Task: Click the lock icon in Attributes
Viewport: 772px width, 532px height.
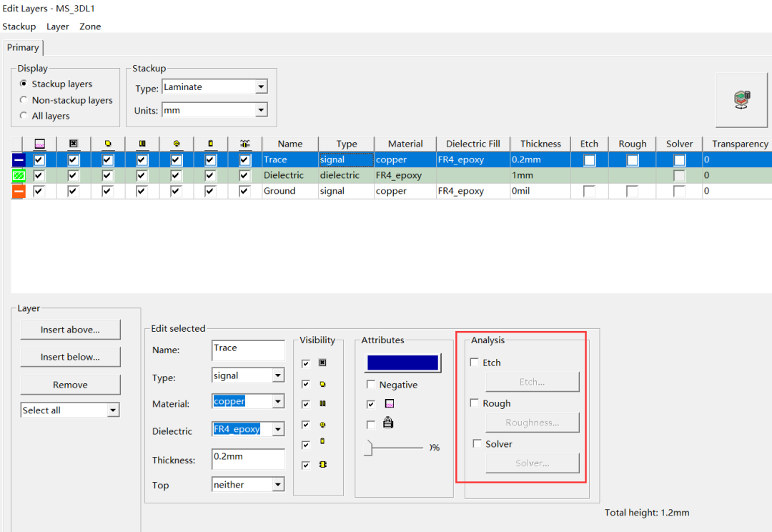Action: [x=388, y=423]
